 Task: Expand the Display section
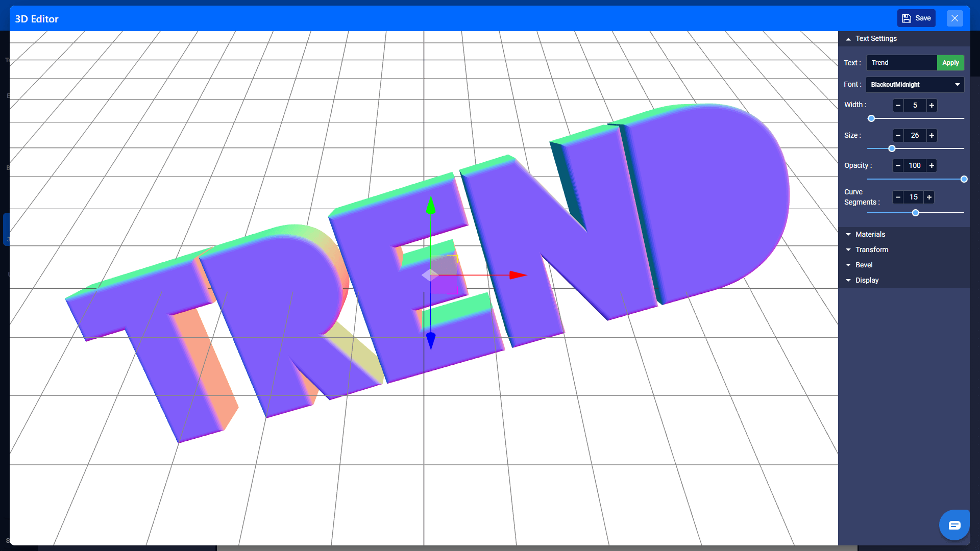coord(866,280)
